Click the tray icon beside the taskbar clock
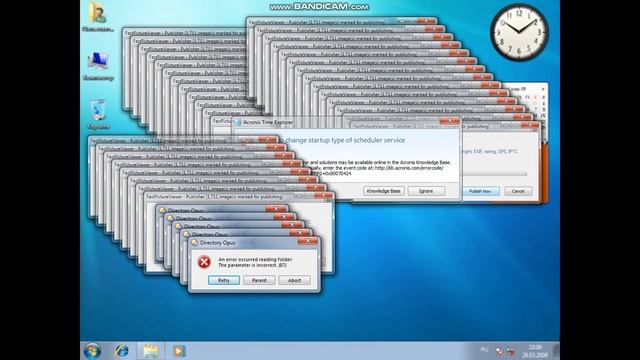Screen dimensions: 640x360 pyautogui.click(x=510, y=351)
